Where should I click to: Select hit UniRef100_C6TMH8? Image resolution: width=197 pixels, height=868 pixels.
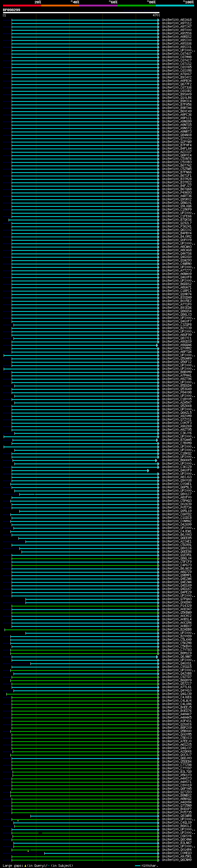177,57
